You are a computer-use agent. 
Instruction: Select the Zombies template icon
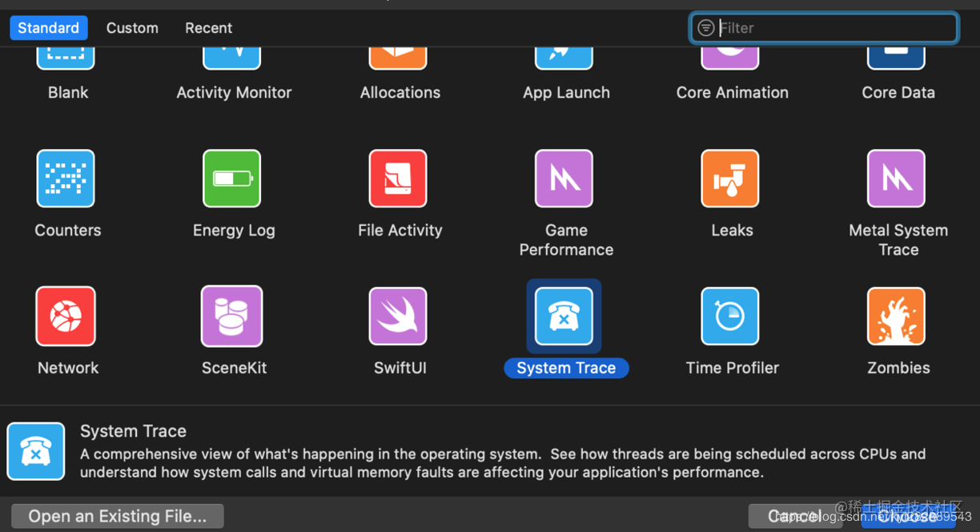click(x=897, y=316)
